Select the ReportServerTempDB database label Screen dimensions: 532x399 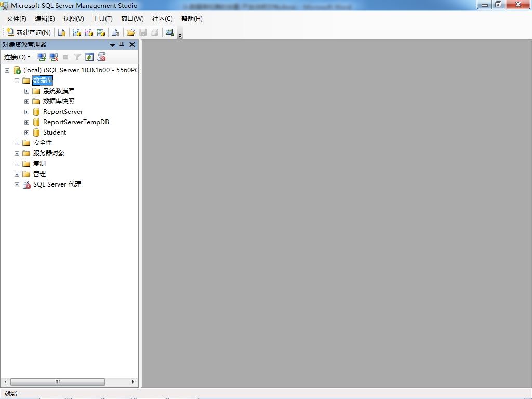click(76, 122)
